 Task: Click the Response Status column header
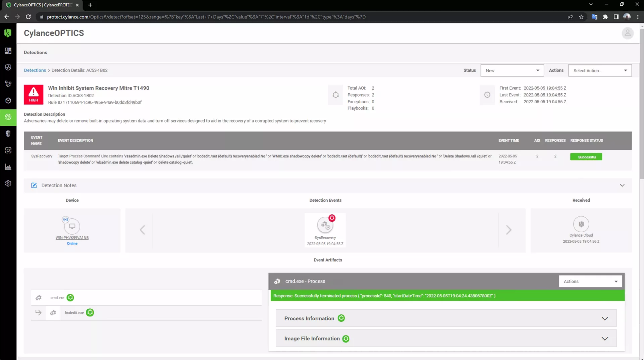coord(587,141)
